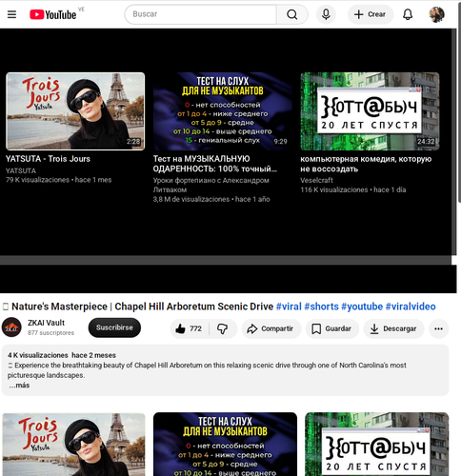Dislike the video with thumbs down
This screenshot has width=461, height=476.
(223, 328)
